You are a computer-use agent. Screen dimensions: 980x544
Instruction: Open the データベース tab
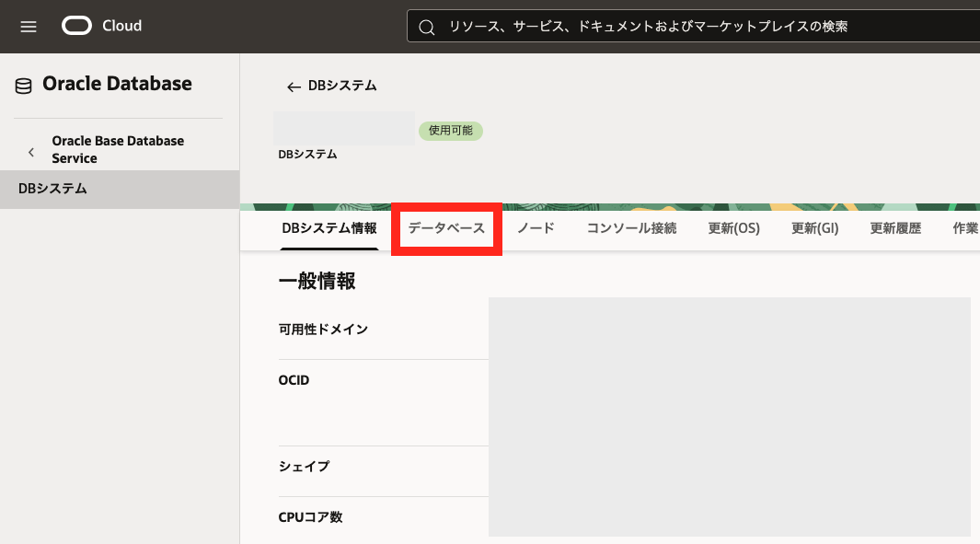coord(446,228)
